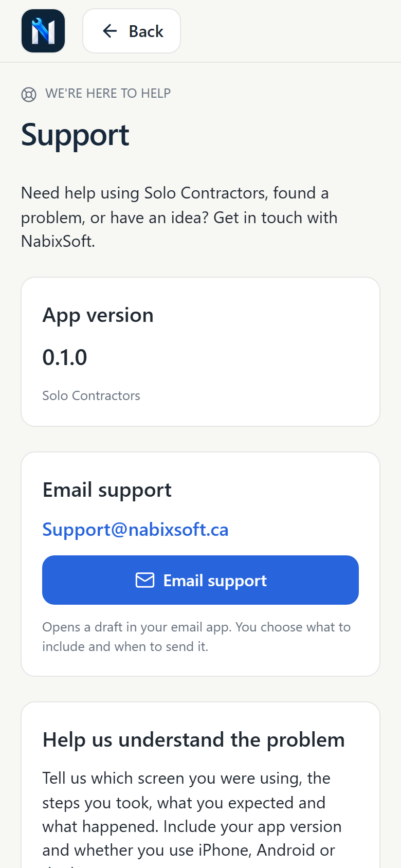The width and height of the screenshot is (401, 868).
Task: Open the NabixSoft wrench logo icon
Action: click(x=43, y=31)
